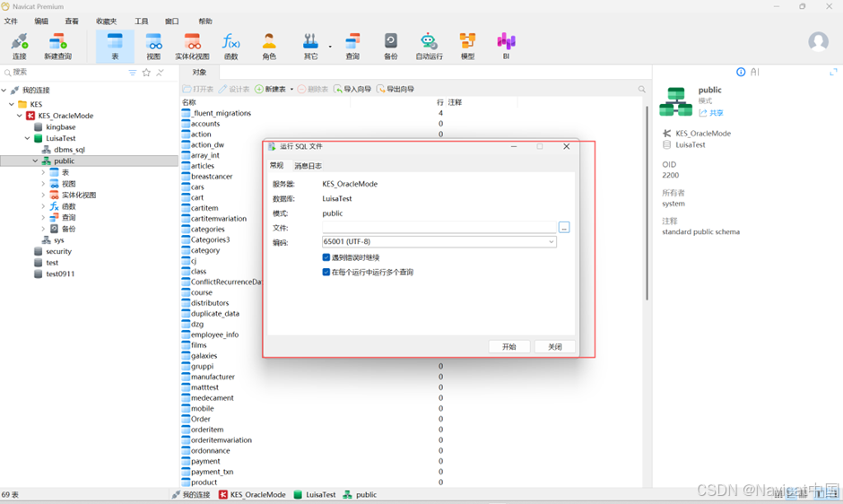The image size is (843, 504).
Task: Open the Others toolbar icon
Action: tap(310, 47)
